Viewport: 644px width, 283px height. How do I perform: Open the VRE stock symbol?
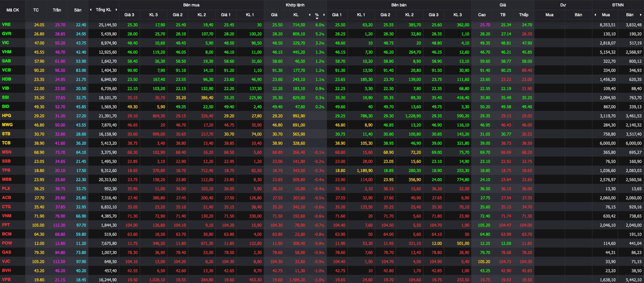6,25
